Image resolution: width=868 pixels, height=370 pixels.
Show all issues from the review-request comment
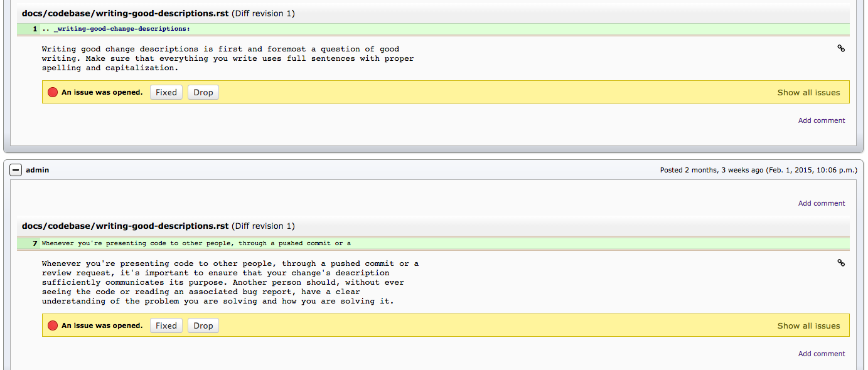(808, 325)
